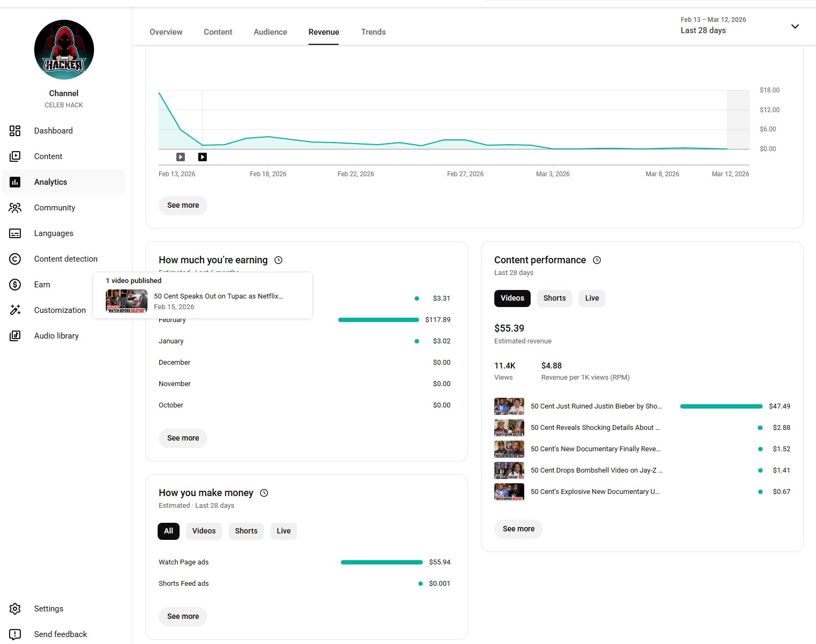The image size is (816, 644).
Task: Expand See more under revenue chart
Action: pos(183,206)
